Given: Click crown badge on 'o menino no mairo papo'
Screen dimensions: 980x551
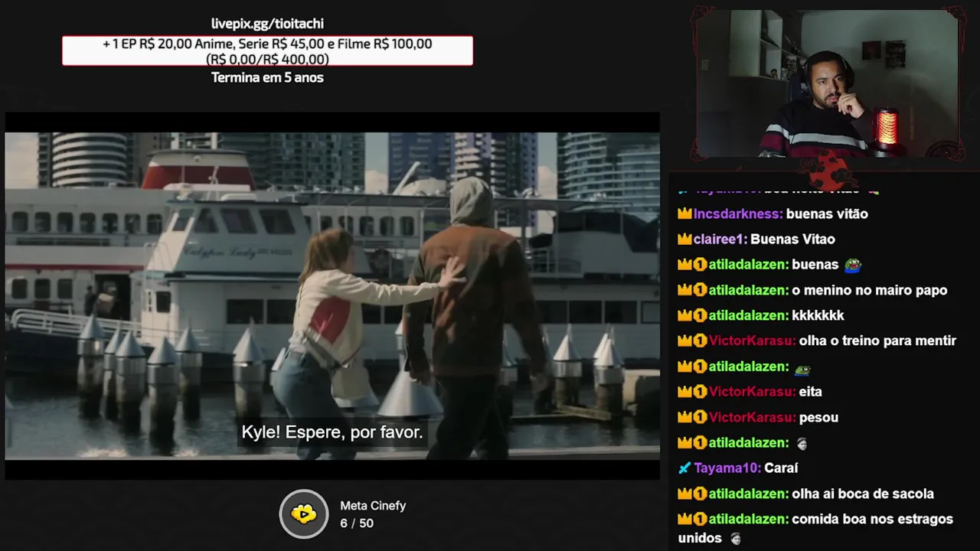Looking at the screenshot, I should click(x=684, y=290).
